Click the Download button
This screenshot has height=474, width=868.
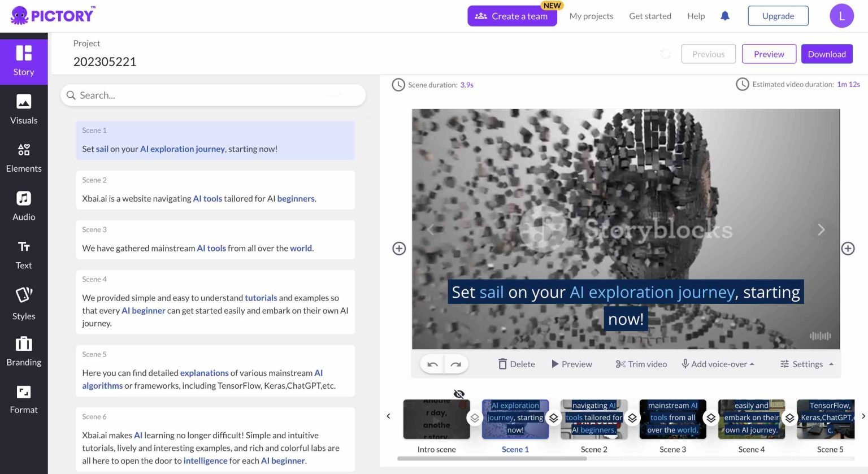pyautogui.click(x=827, y=54)
